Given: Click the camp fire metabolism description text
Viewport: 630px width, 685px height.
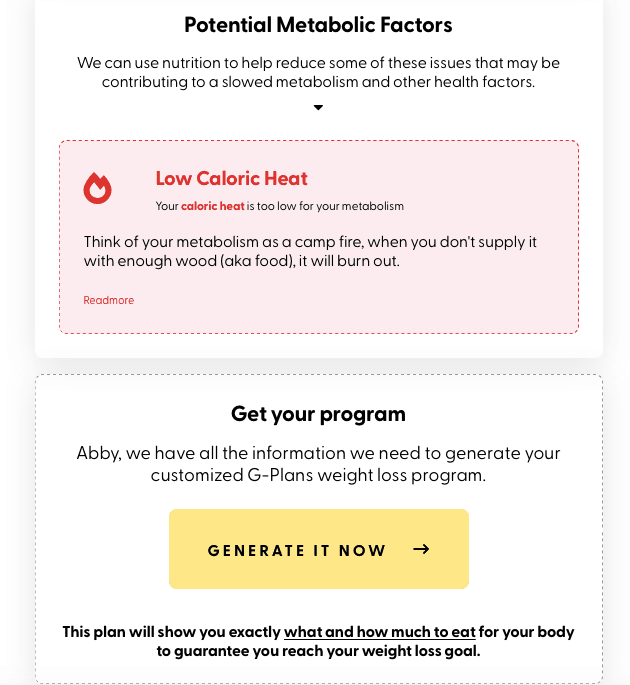Looking at the screenshot, I should (x=310, y=251).
